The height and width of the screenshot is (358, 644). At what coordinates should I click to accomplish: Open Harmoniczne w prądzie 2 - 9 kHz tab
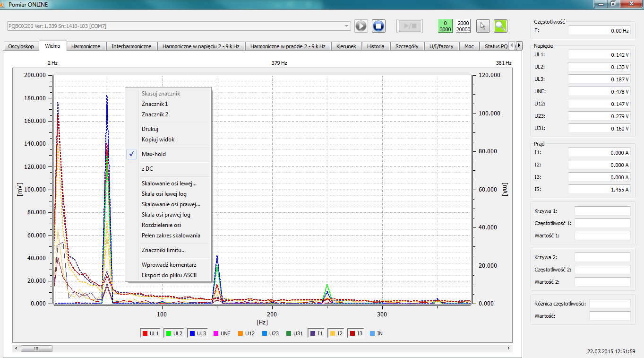pyautogui.click(x=288, y=46)
